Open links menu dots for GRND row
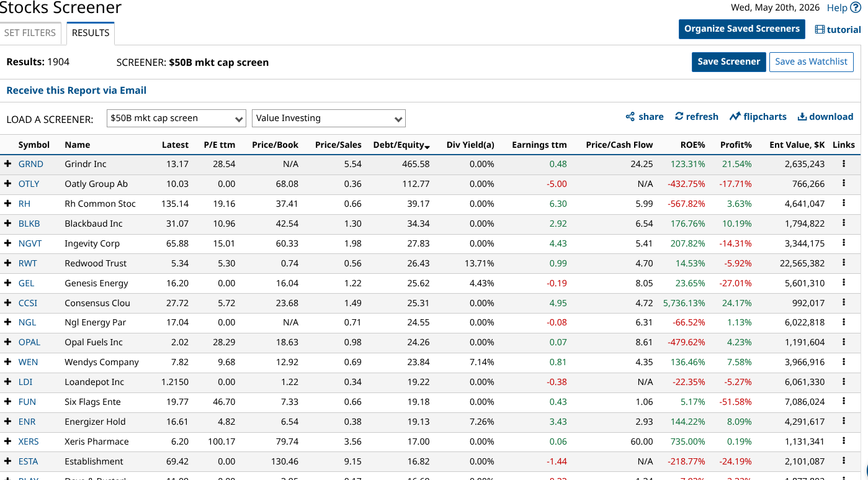 (x=844, y=164)
